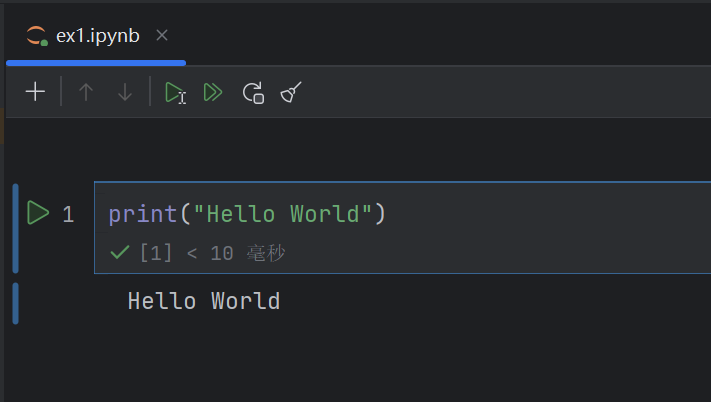
Task: Clear all outputs with broom icon
Action: click(291, 93)
